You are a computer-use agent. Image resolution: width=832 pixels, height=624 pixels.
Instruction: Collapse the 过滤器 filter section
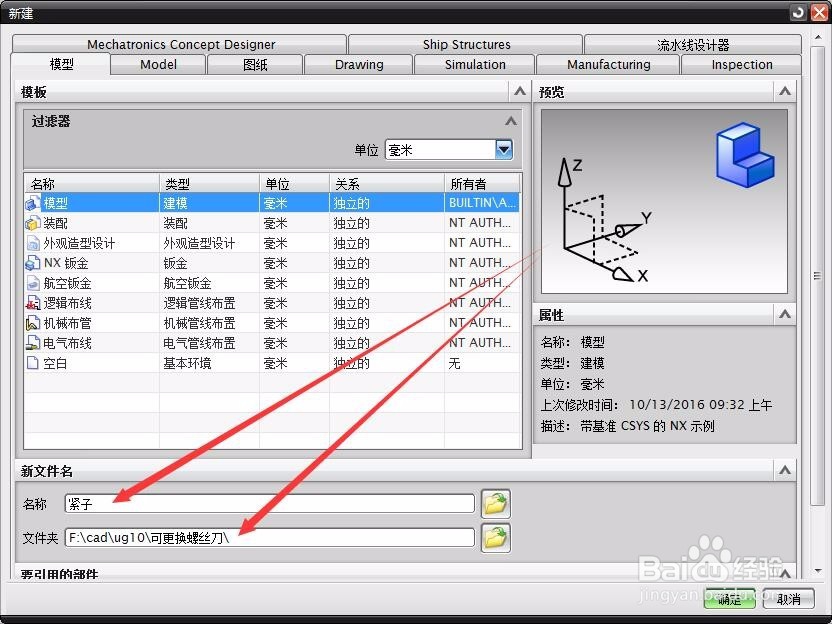click(511, 122)
